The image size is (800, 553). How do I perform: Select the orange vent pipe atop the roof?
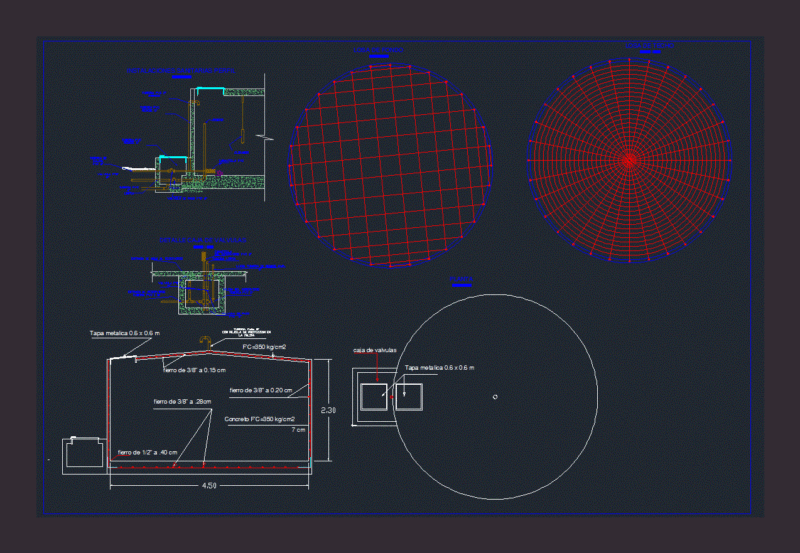(205, 341)
